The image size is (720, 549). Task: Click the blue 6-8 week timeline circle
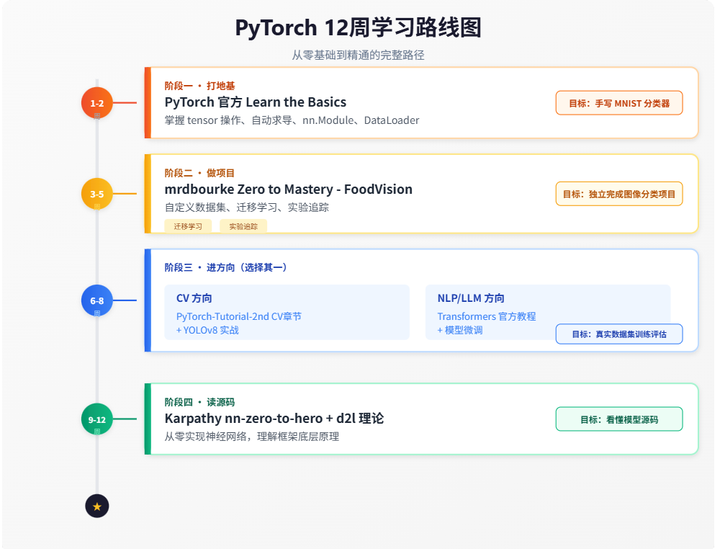(97, 301)
